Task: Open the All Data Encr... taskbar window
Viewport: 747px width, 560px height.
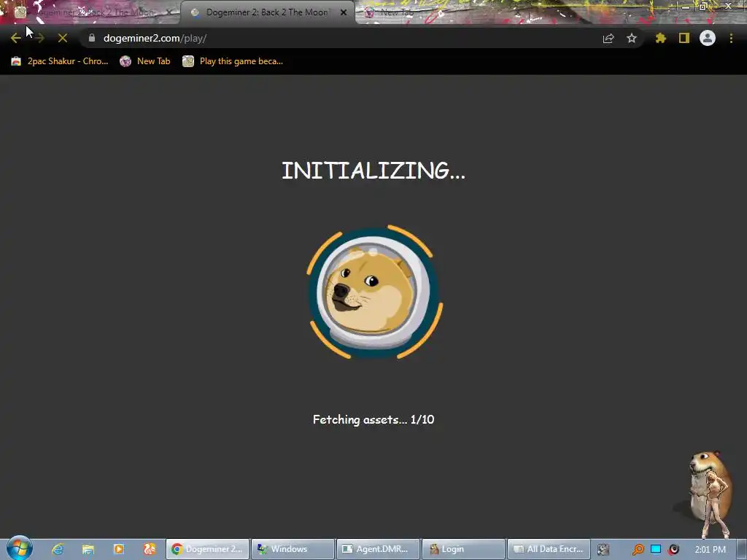Action: click(x=549, y=549)
